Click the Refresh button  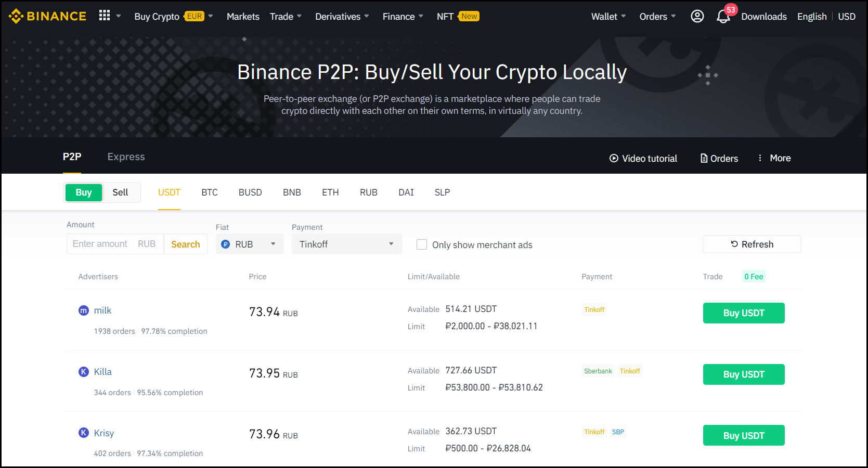[752, 244]
